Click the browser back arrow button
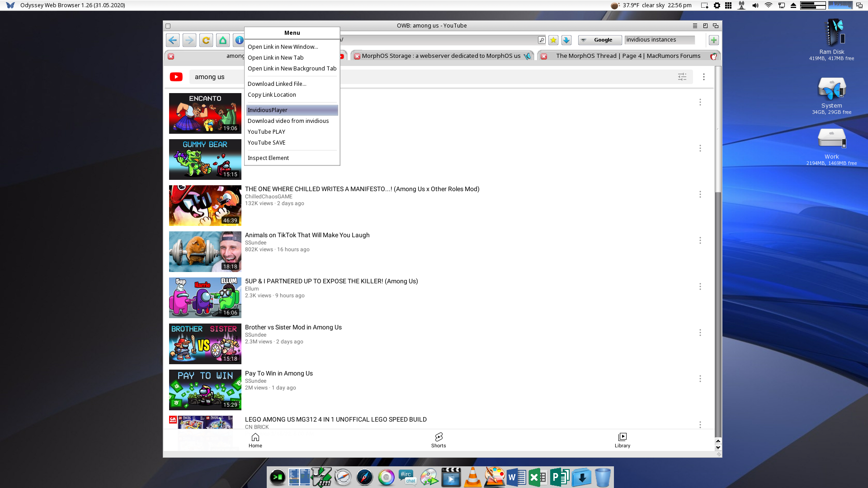This screenshot has height=488, width=868. [172, 40]
